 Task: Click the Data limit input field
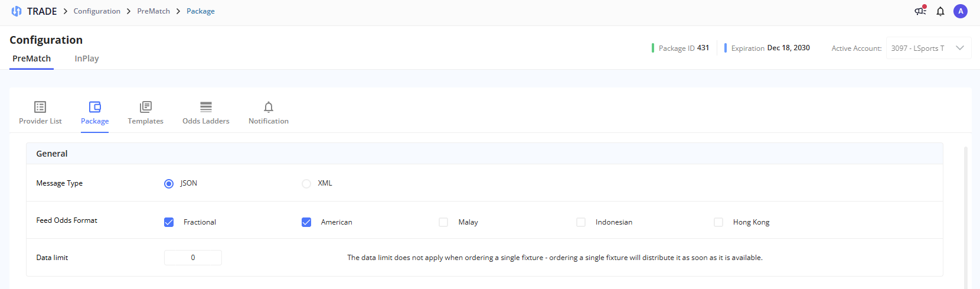pos(193,258)
